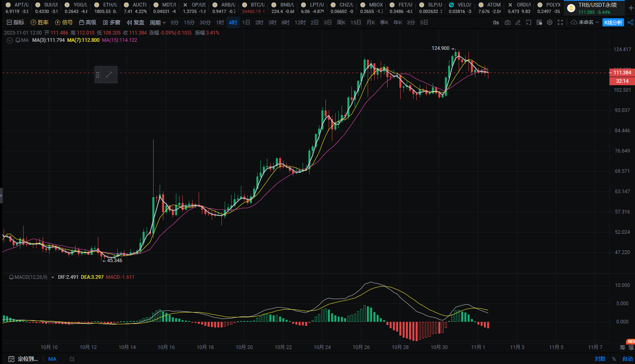Screen dimensions: 635x364
Task: Open the TRB/USDT永续 active tab
Action: pos(594,8)
